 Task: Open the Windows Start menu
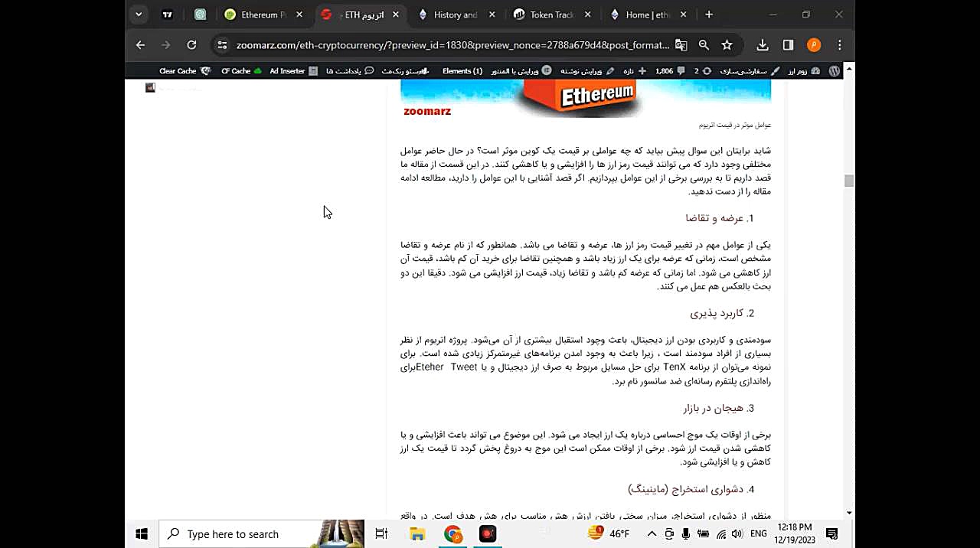coord(141,534)
